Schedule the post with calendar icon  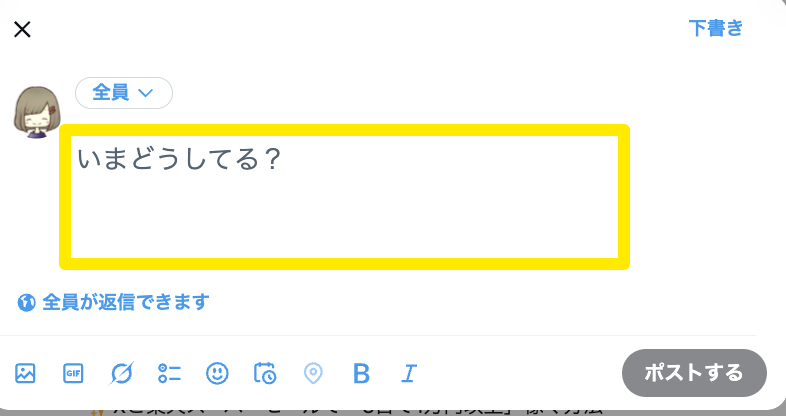[x=265, y=373]
